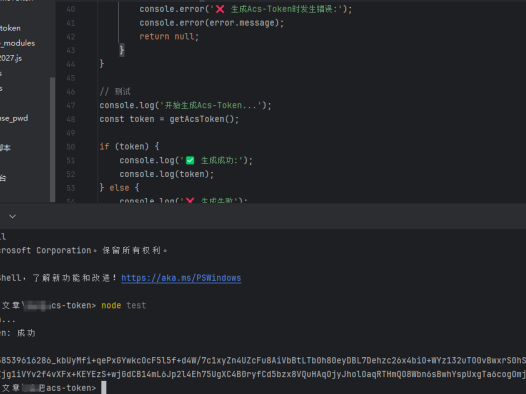Expand the terminal tab chevron dropdown

[12, 216]
